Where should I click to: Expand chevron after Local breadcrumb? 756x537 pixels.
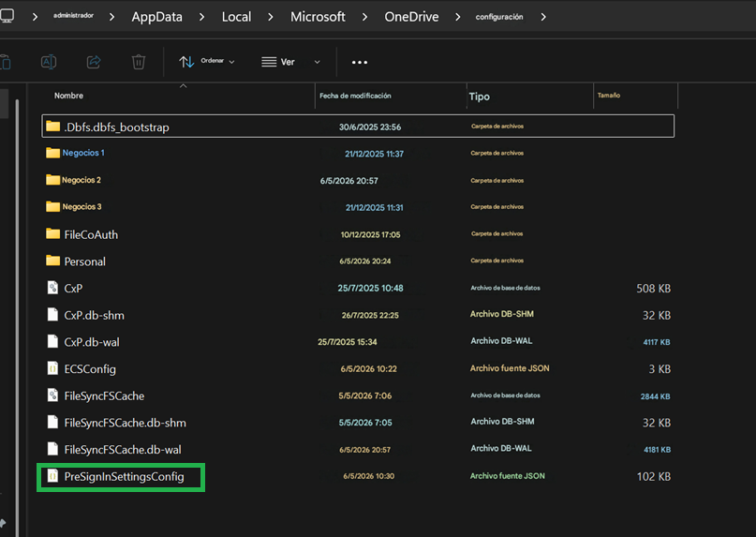271,17
